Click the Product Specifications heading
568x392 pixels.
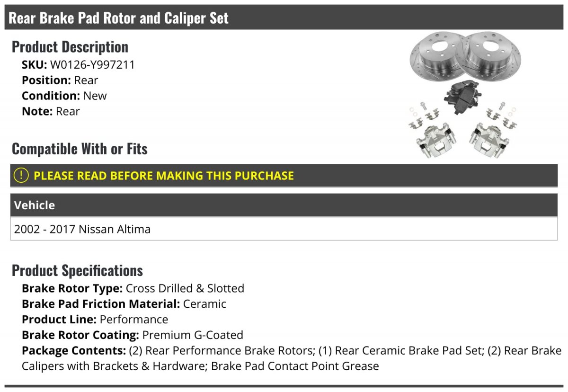coord(77,271)
